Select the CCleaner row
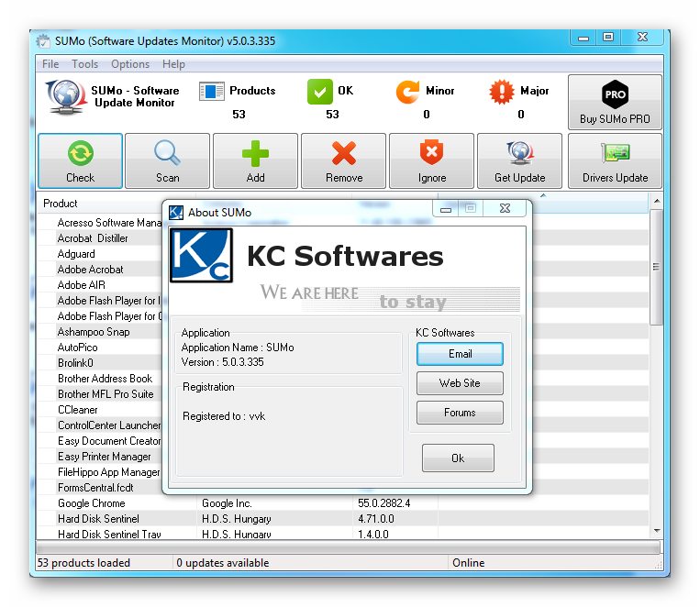The height and width of the screenshot is (607, 700). coord(78,410)
